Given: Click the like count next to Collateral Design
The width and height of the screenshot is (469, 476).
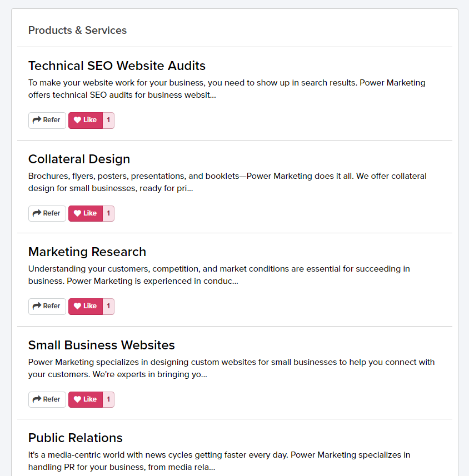Looking at the screenshot, I should 108,213.
